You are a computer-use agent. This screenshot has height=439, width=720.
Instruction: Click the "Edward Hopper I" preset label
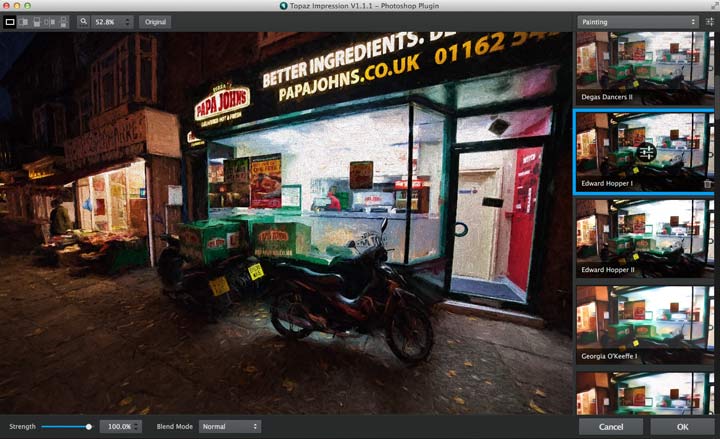pyautogui.click(x=607, y=183)
